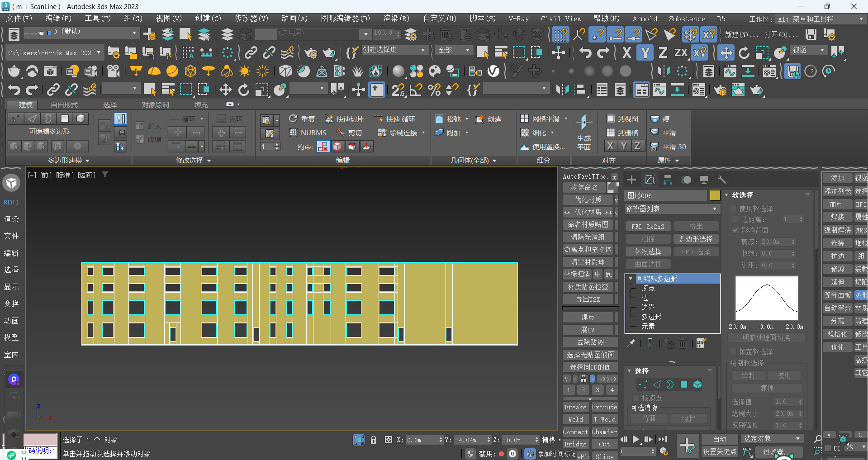Click the 多边形选择 button
Image resolution: width=868 pixels, height=460 pixels.
tap(696, 239)
